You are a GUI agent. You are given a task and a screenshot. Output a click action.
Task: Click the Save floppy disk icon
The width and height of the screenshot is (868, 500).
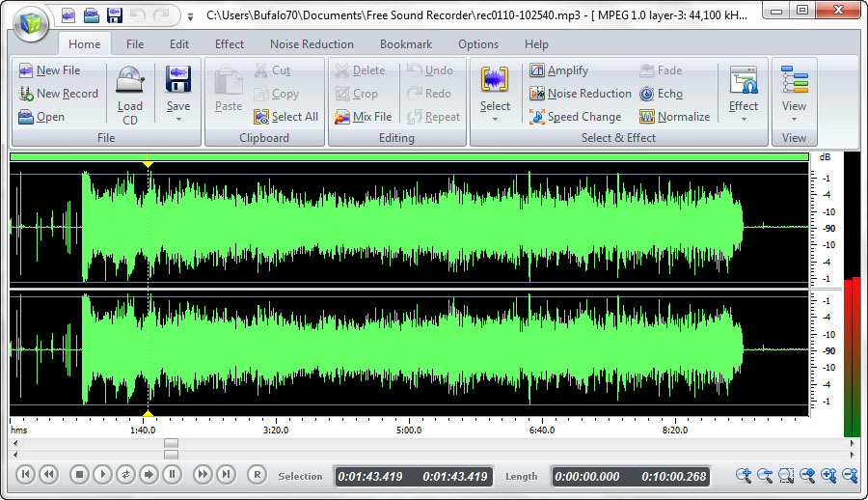tap(178, 79)
